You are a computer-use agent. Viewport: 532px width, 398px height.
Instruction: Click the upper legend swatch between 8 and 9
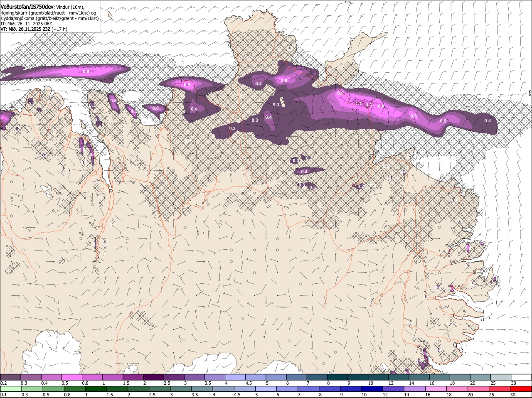[x=337, y=377]
